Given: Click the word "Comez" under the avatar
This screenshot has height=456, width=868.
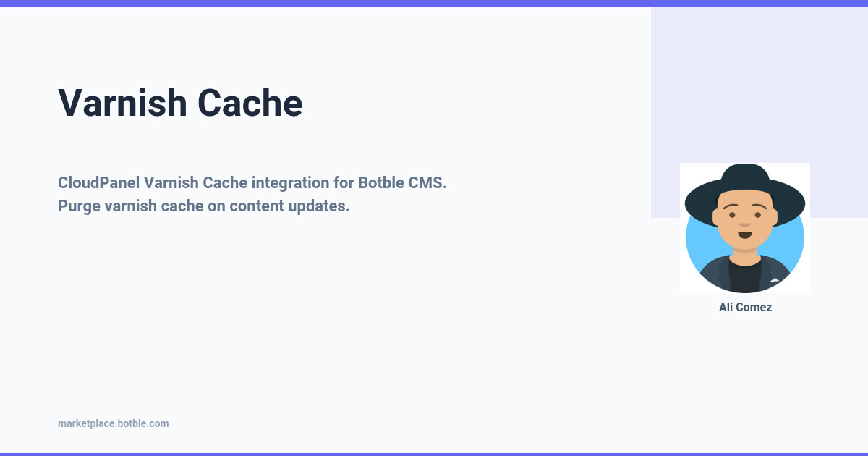Looking at the screenshot, I should 755,307.
